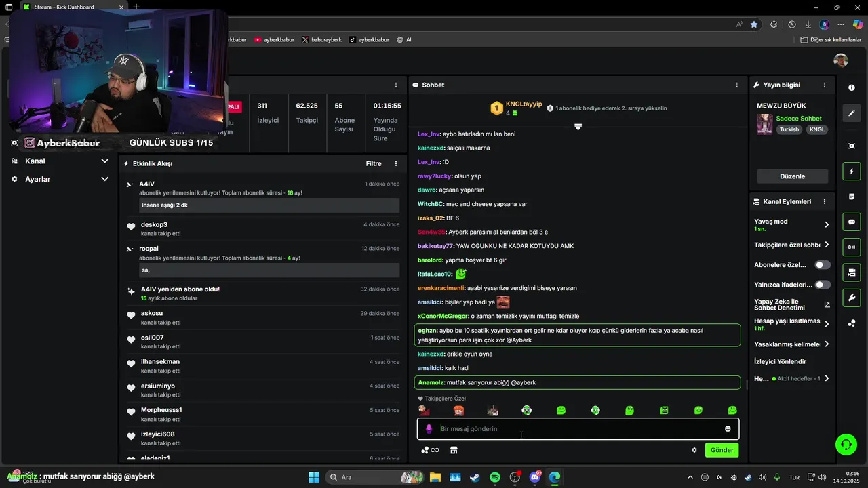Expand Aktif hedefler row chevron
Viewport: 868px width, 488px height.
coord(827,378)
